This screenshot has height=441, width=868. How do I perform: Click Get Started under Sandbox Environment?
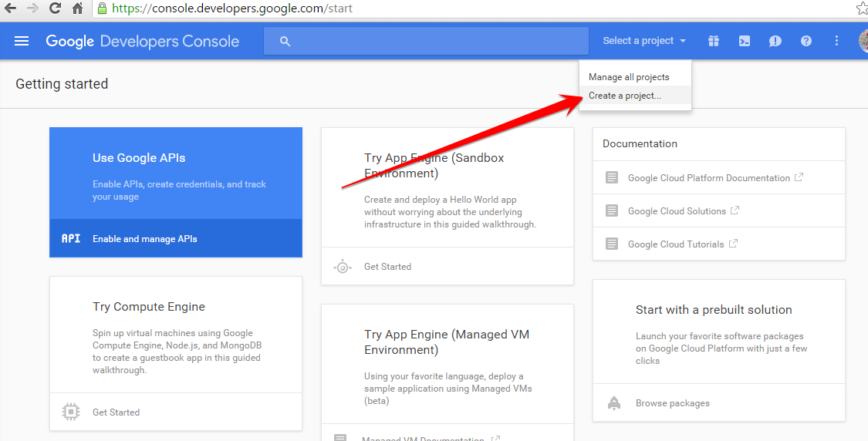pos(387,267)
